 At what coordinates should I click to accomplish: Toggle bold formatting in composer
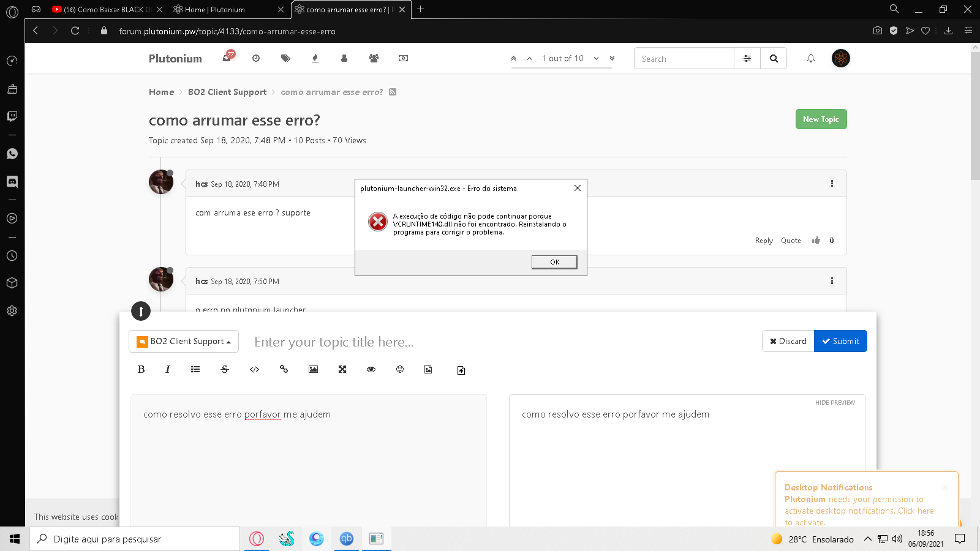pos(141,369)
